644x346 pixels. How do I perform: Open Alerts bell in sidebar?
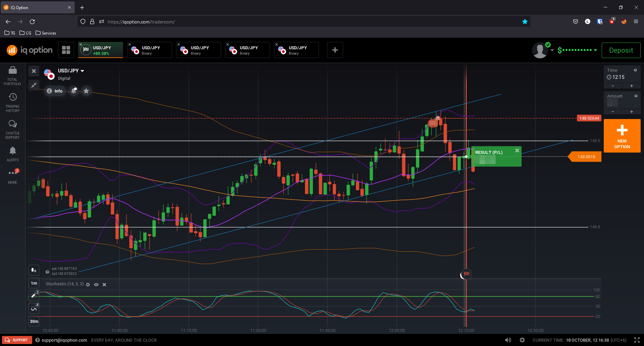point(12,154)
